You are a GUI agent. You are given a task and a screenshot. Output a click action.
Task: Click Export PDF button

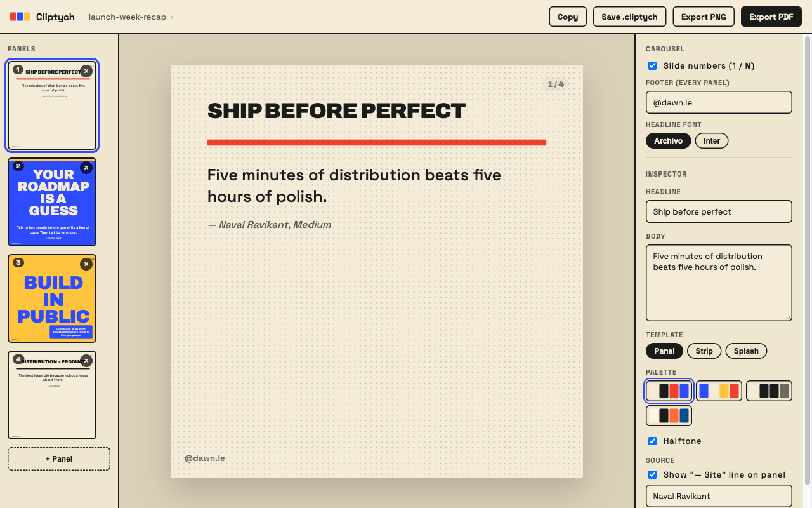(771, 17)
